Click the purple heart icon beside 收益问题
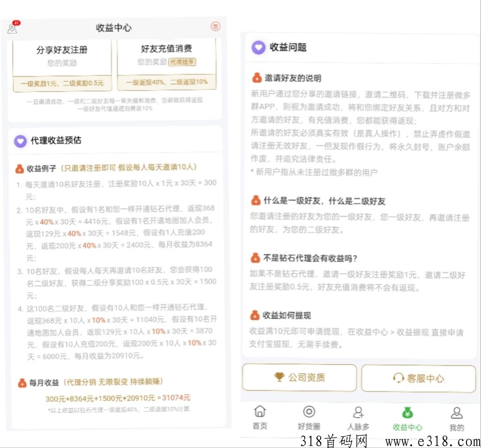Viewport: 481px width, 448px height. pyautogui.click(x=258, y=47)
